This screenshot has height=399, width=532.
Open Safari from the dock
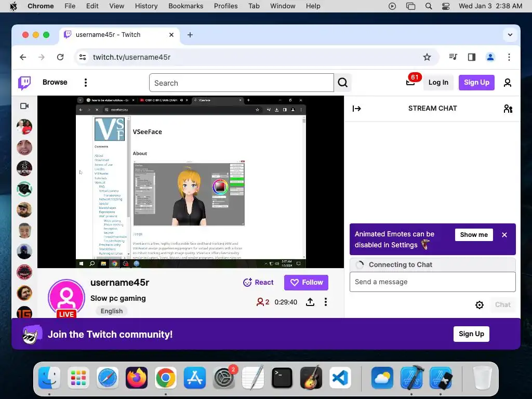[108, 378]
